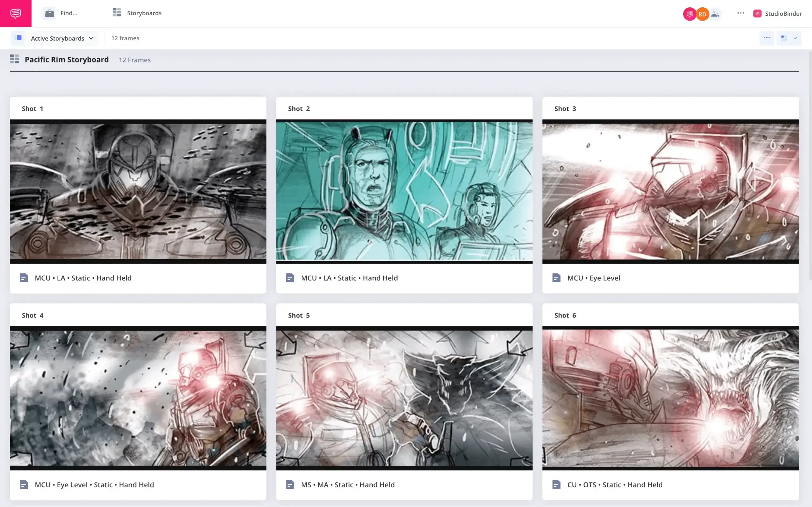Click the Pacific Rim Storyboard title link

(x=66, y=59)
